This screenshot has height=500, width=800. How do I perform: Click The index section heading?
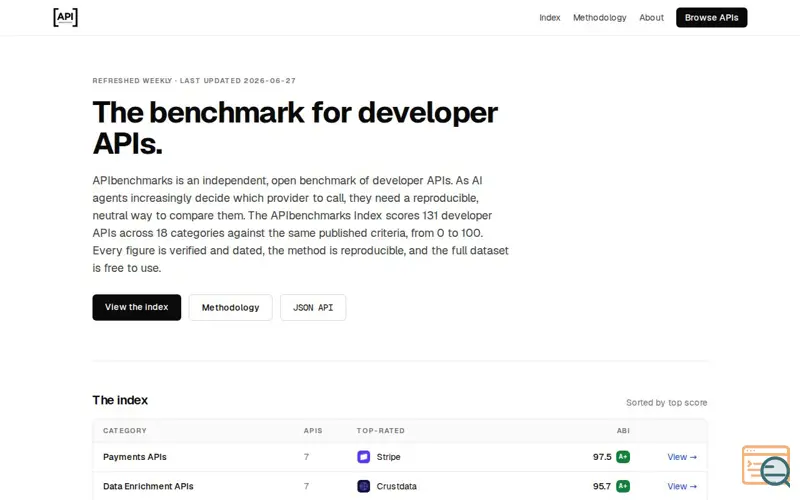(x=120, y=400)
